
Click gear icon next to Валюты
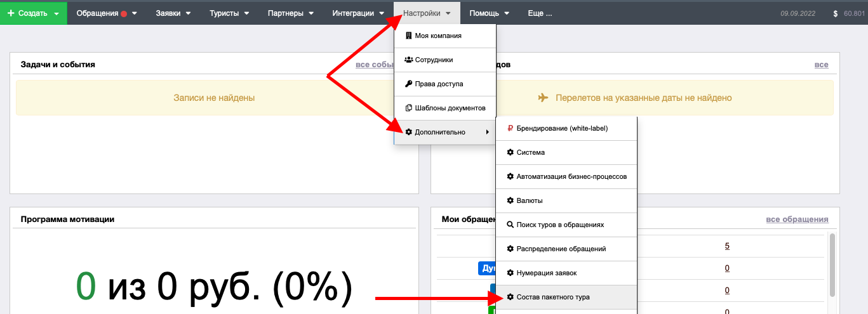(510, 200)
